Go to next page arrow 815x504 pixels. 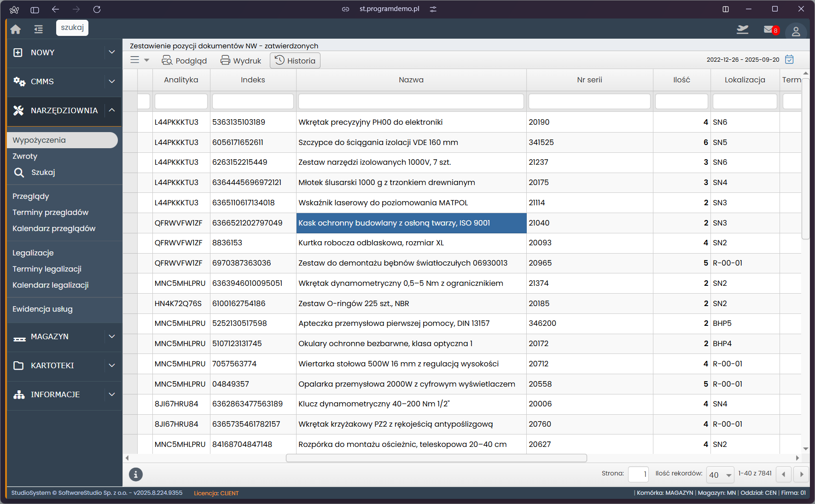pos(801,474)
